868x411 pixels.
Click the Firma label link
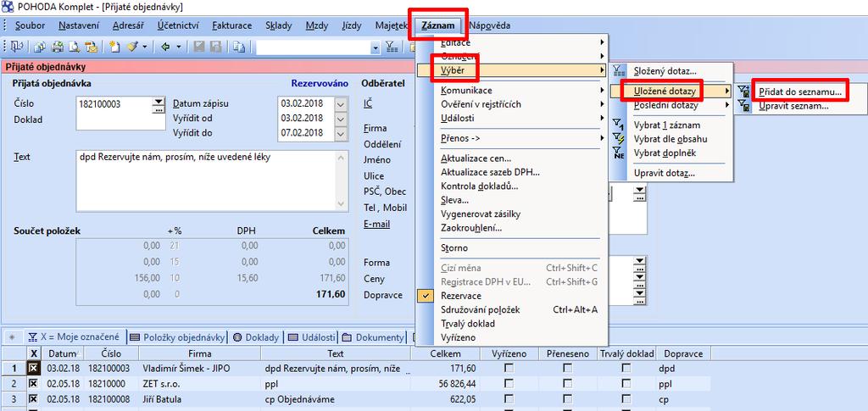point(375,128)
